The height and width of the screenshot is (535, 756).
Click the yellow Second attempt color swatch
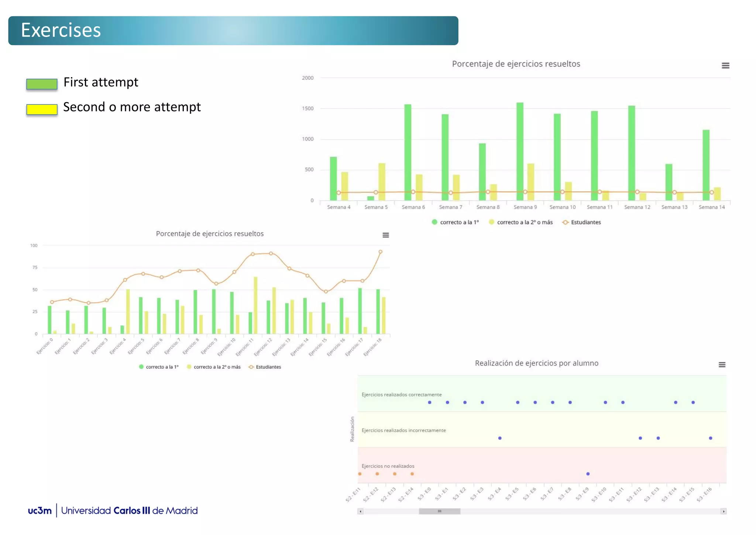[x=42, y=109]
